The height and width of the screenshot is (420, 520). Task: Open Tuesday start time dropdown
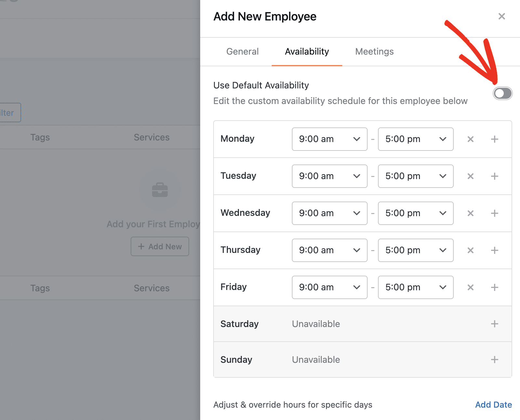click(x=330, y=176)
